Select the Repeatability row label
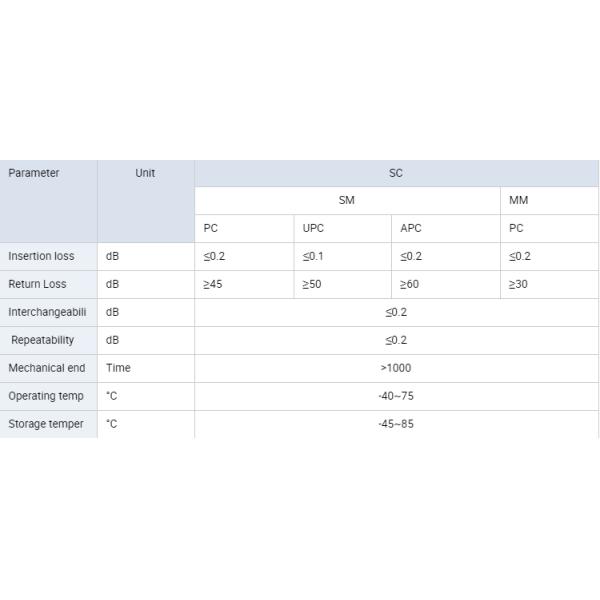The width and height of the screenshot is (600, 600). point(43,340)
